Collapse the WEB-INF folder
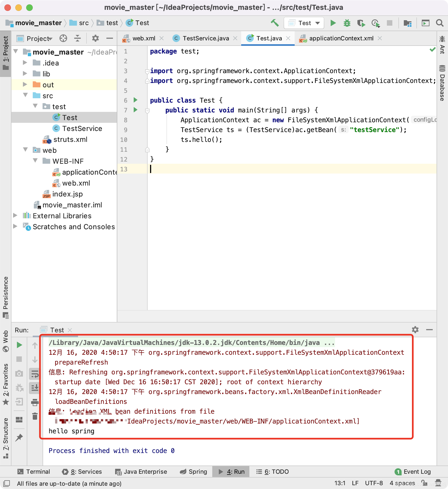The image size is (448, 489). coord(35,160)
